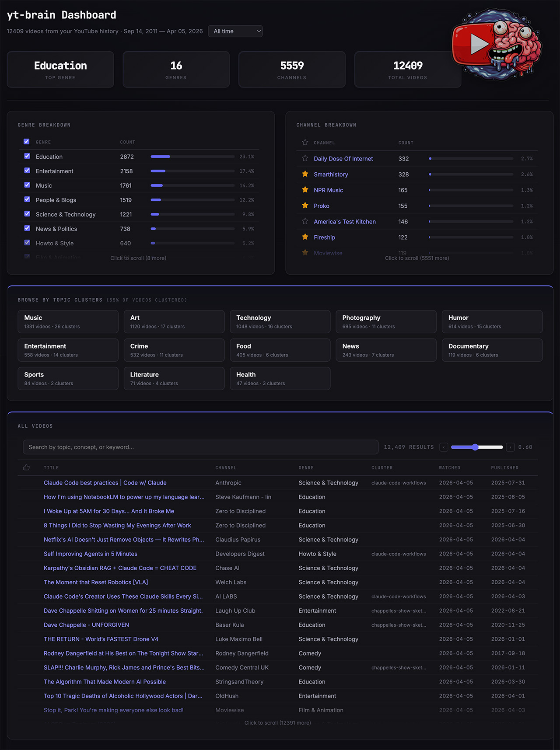Click the 'Developers Digest' channel cell
The width and height of the screenshot is (560, 750).
click(x=240, y=554)
